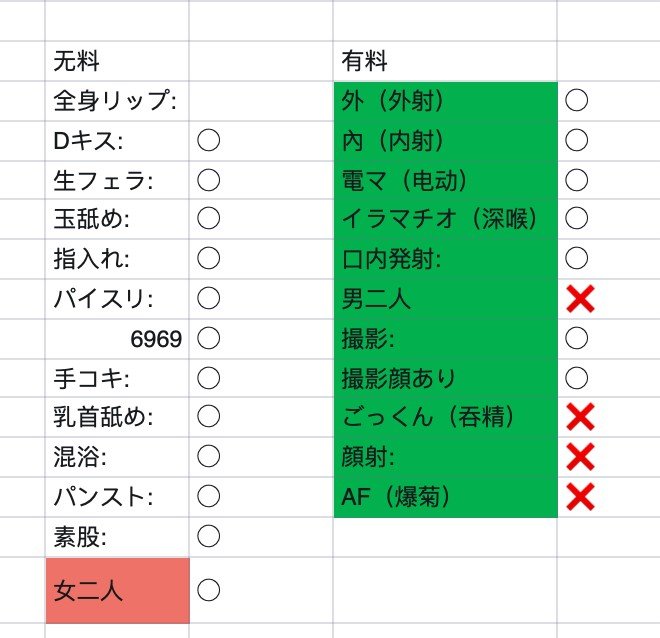The height and width of the screenshot is (638, 660).
Task: Click the circle beside Dキス:
Action: [208, 140]
